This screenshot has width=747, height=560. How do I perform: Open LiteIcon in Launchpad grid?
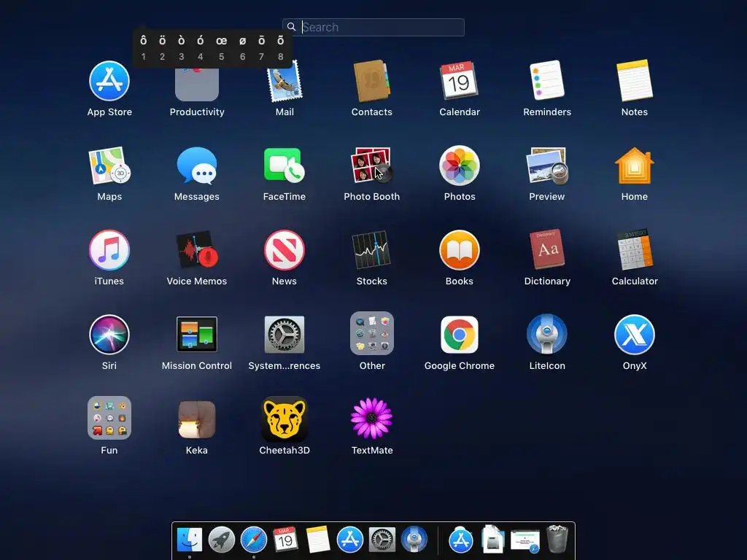click(547, 334)
